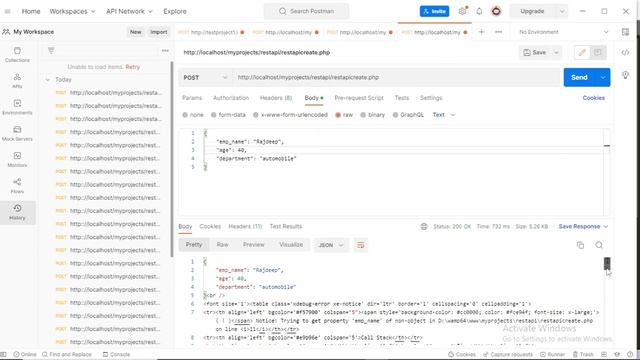Select the GraphQL body type
This screenshot has width=640, height=360.
pos(408,115)
